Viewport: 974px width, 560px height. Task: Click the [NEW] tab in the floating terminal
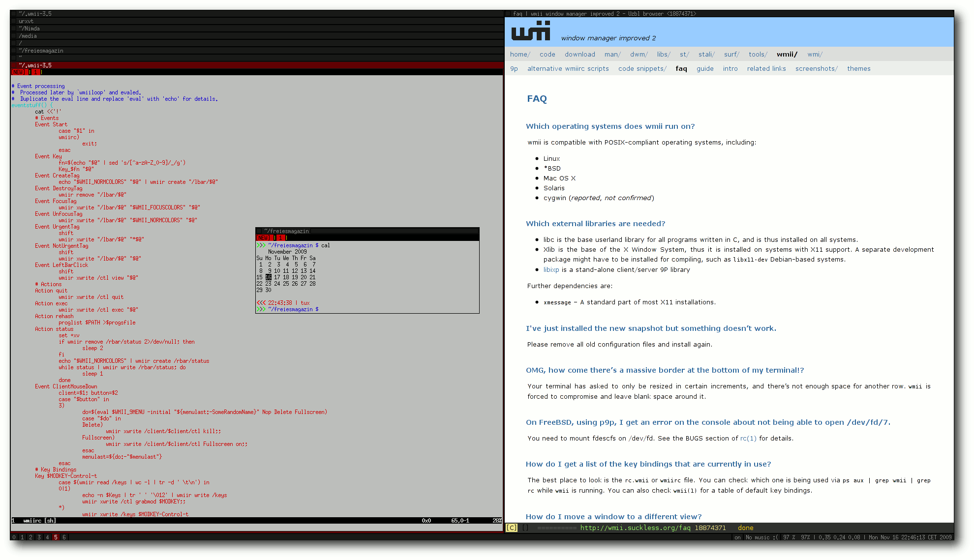[264, 237]
